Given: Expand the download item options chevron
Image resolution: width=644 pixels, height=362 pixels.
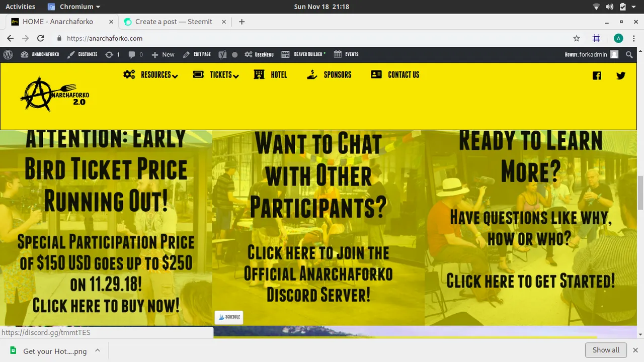Looking at the screenshot, I should (x=98, y=350).
